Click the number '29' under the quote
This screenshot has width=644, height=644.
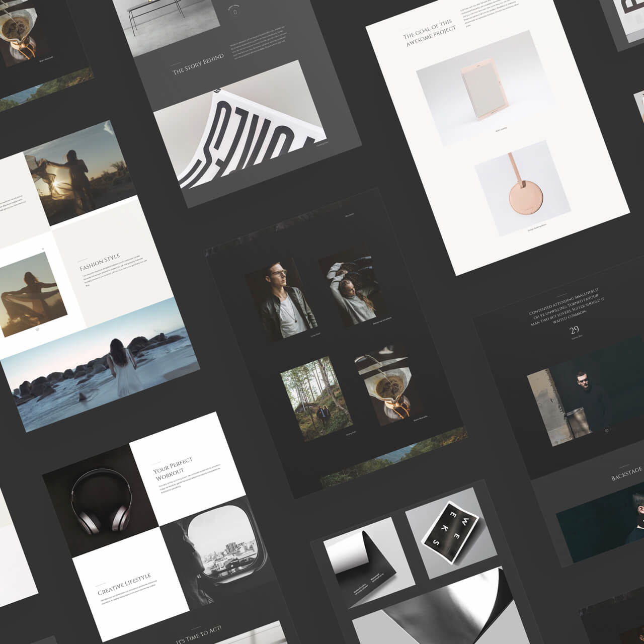point(575,330)
